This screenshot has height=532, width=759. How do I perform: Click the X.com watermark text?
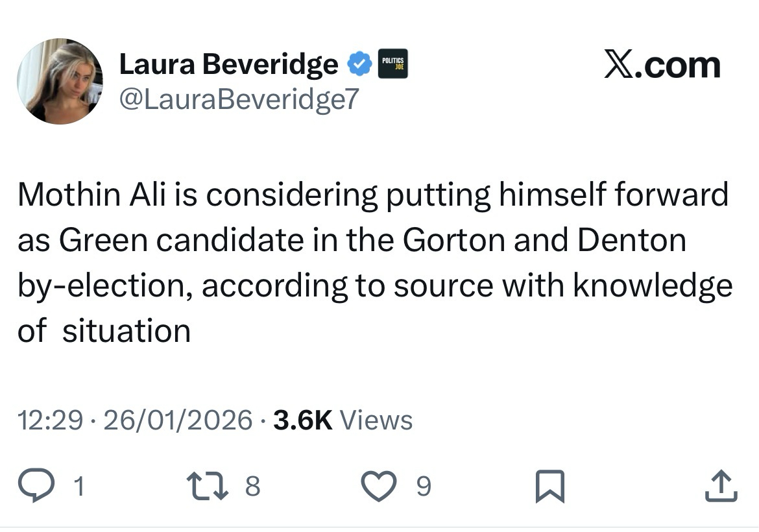662,65
